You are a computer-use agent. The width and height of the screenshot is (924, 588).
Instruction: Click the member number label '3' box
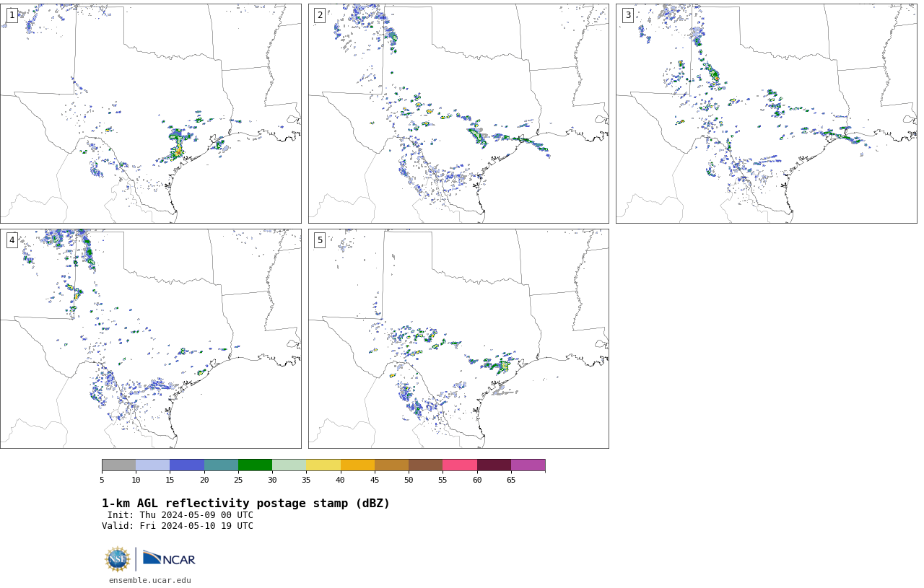[628, 15]
